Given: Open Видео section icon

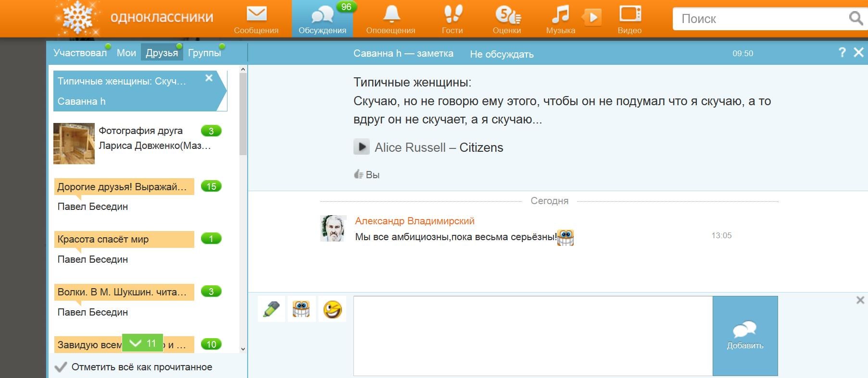Looking at the screenshot, I should click(629, 14).
